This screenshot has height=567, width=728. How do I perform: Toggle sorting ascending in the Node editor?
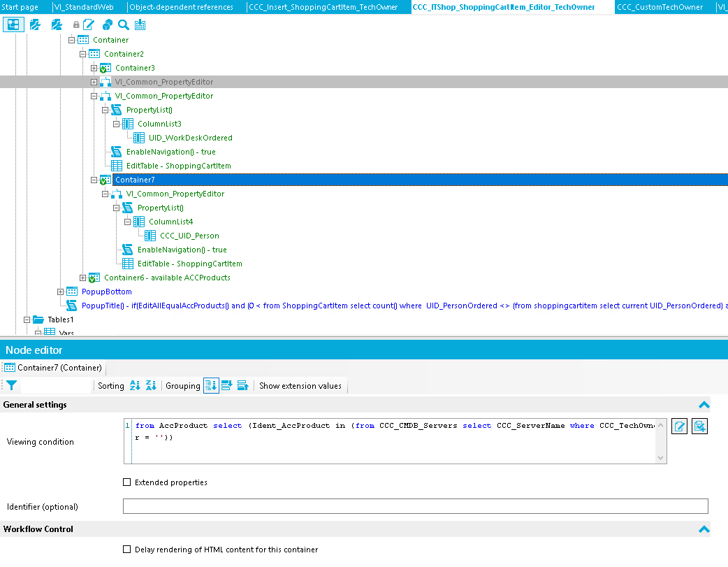click(134, 385)
